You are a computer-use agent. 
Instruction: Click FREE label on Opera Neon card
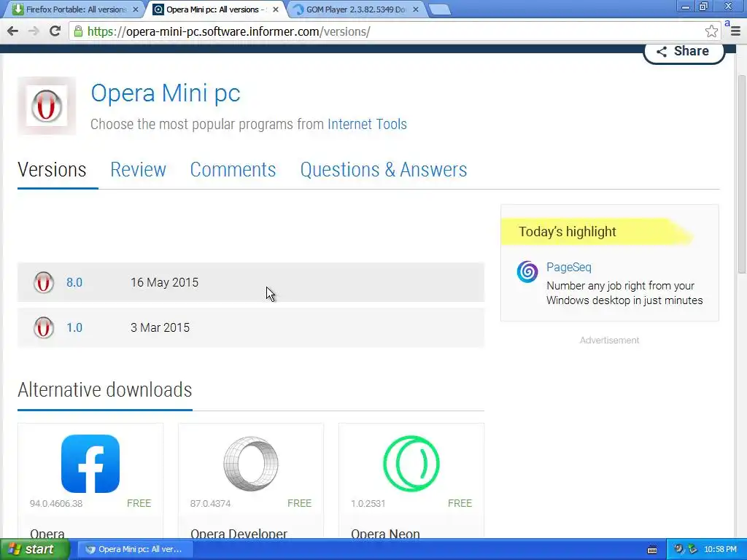(x=460, y=503)
